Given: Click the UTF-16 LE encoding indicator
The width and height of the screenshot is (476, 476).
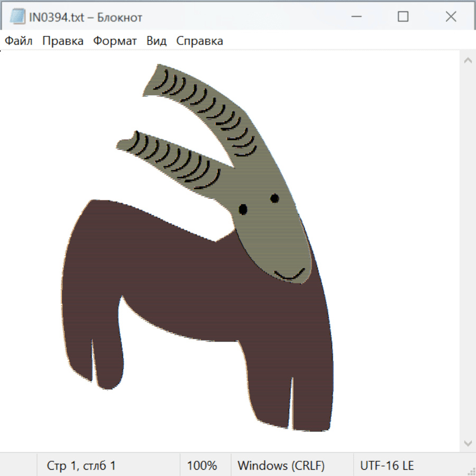Looking at the screenshot, I should [x=387, y=465].
